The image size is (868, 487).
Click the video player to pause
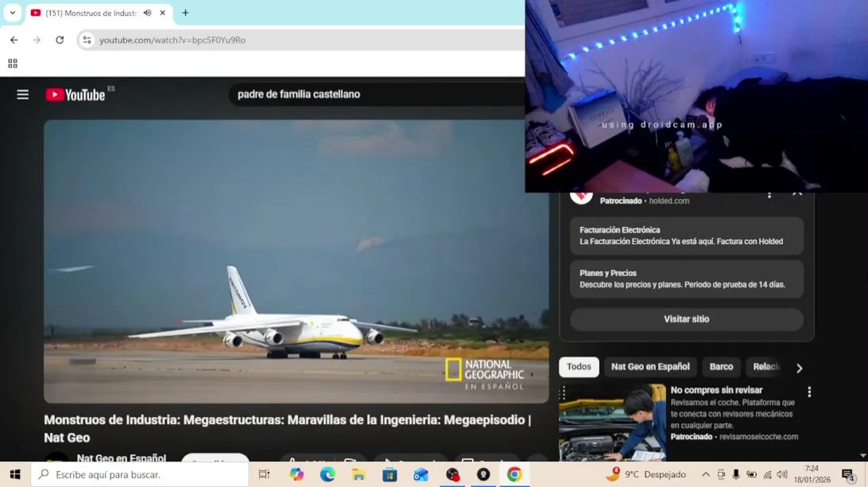coord(296,261)
